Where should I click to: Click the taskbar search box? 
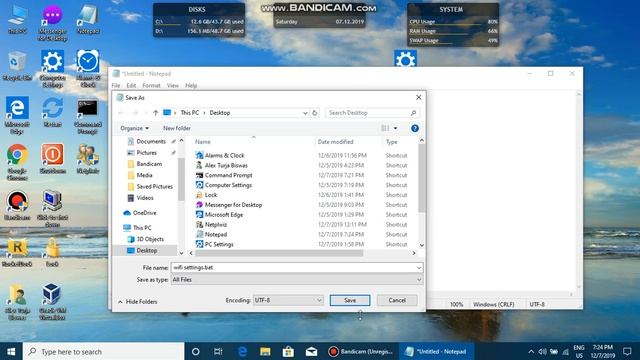coord(104,351)
